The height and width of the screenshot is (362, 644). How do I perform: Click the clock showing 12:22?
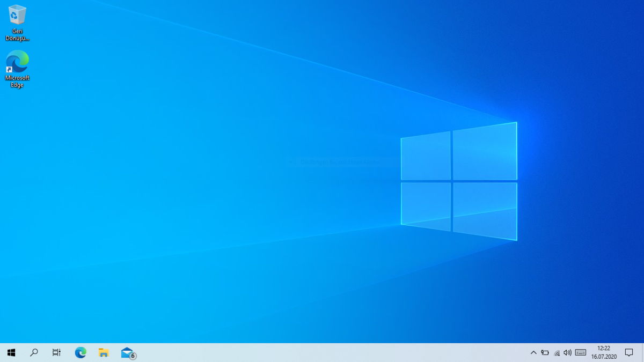click(603, 348)
